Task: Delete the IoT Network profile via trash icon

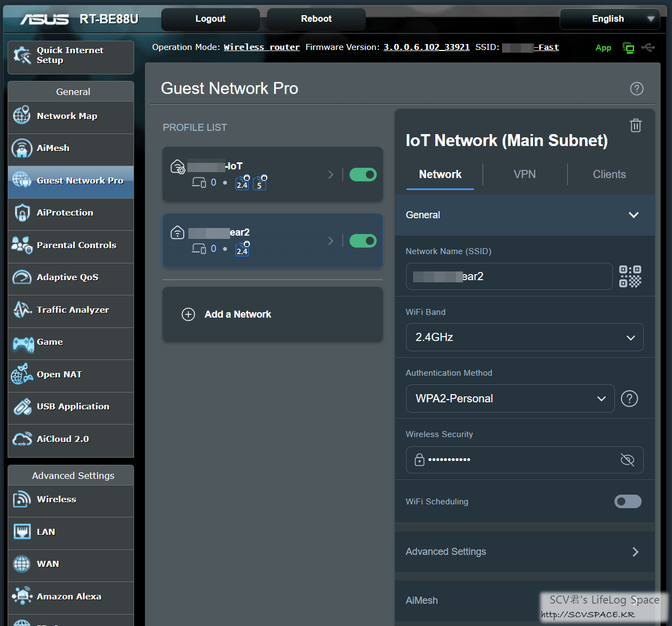Action: 636,125
